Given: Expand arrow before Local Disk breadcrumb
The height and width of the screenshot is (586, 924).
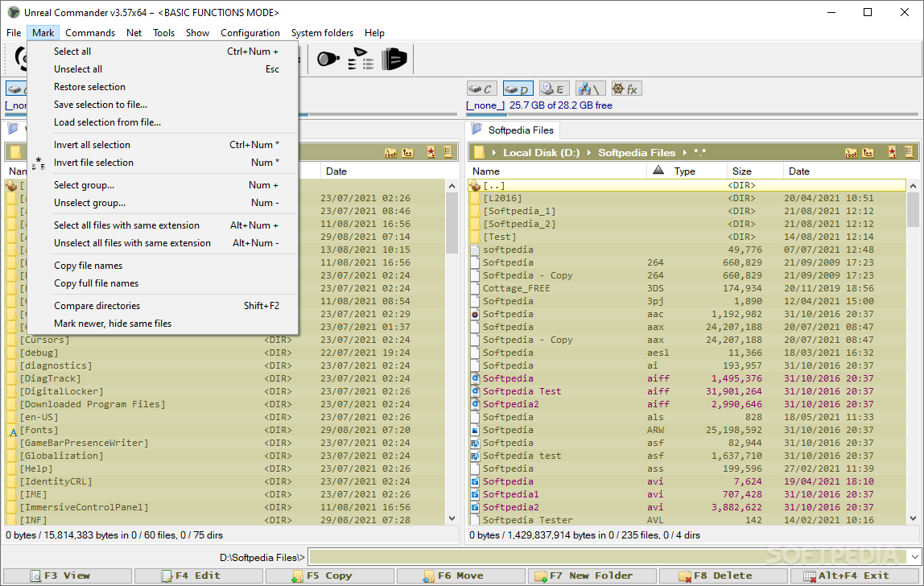Looking at the screenshot, I should tap(493, 153).
